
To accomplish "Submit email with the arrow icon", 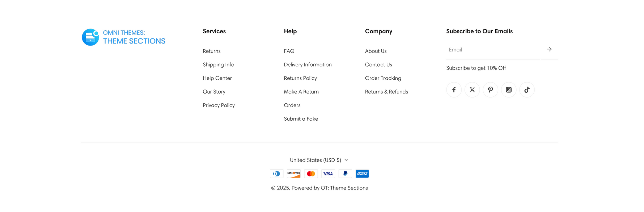I will (x=549, y=49).
